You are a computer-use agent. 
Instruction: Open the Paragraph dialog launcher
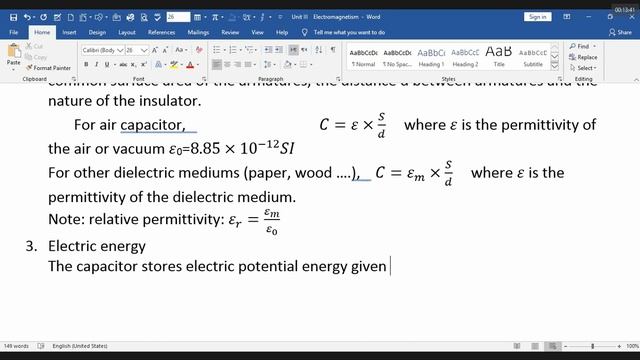338,79
